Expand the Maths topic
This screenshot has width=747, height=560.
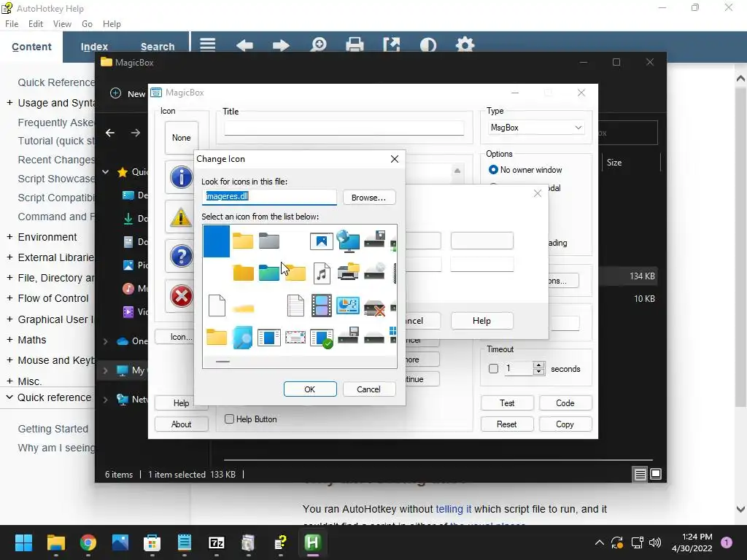(9, 340)
